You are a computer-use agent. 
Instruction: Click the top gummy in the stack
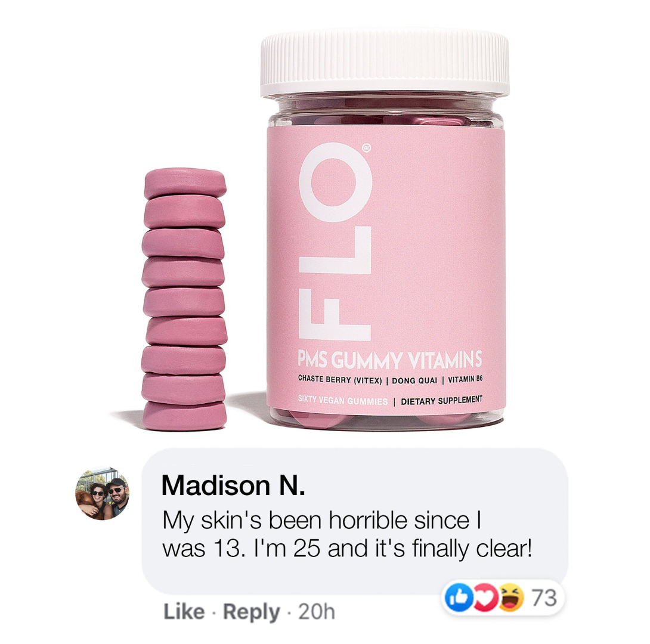(x=185, y=182)
